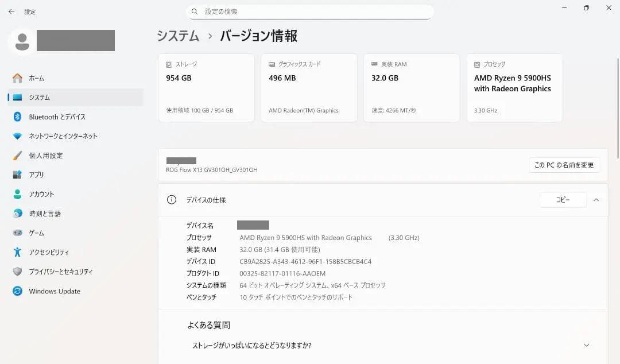This screenshot has height=364, width=620.
Task: Click the コピー button for device specs
Action: (x=563, y=199)
